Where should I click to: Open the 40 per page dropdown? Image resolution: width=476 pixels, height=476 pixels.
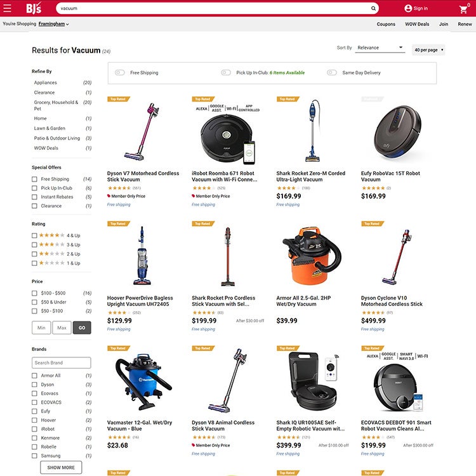428,50
